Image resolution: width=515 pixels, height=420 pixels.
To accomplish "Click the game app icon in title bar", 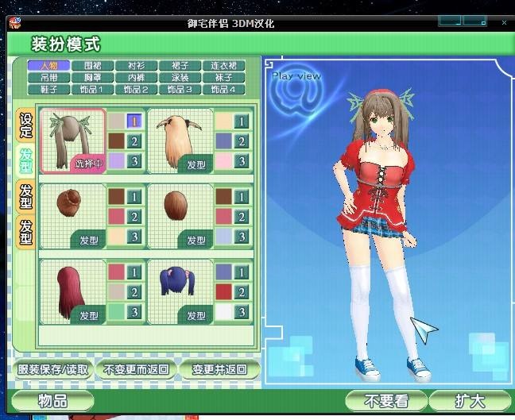I will pos(15,23).
